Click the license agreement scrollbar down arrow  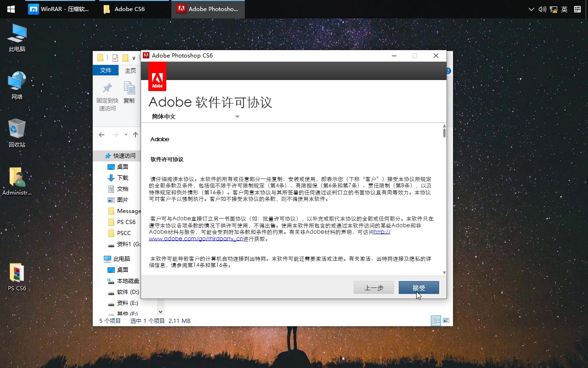444,273
